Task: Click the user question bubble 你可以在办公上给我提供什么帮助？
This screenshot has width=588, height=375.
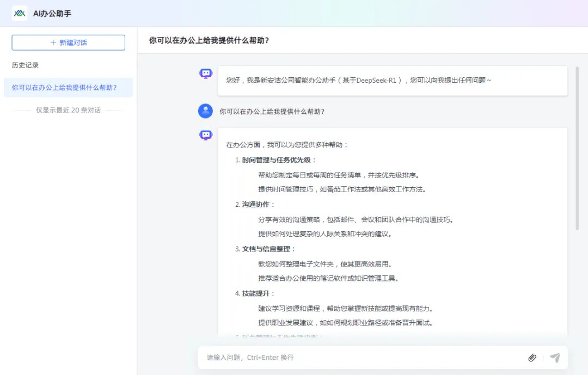Action: pos(272,111)
